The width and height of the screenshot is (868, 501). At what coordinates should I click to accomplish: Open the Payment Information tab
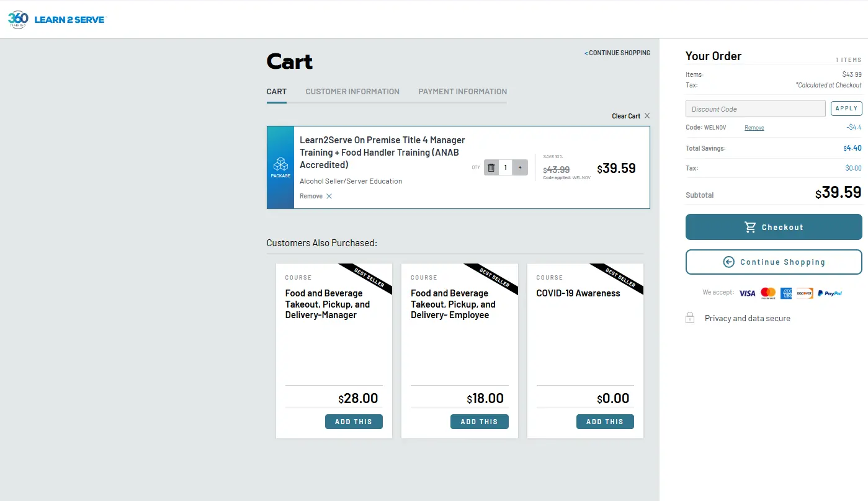pyautogui.click(x=462, y=92)
